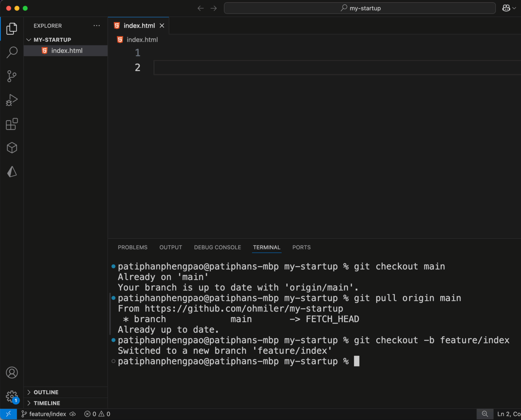Open the Search view
The height and width of the screenshot is (420, 521).
click(x=12, y=52)
